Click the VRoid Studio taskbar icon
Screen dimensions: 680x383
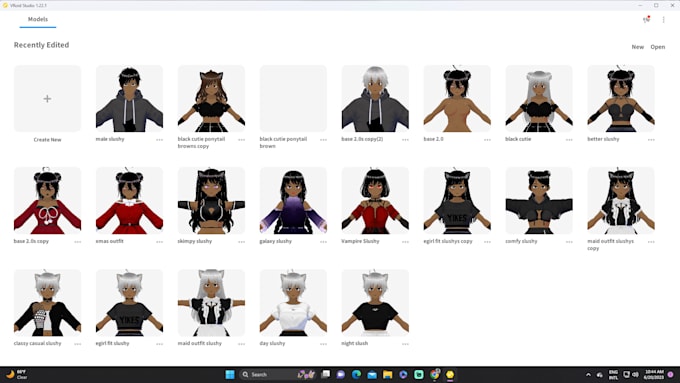(x=450, y=374)
